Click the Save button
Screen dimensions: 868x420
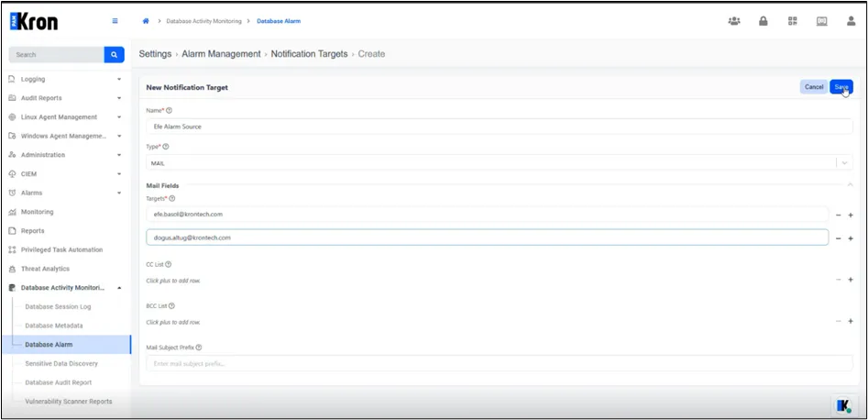[841, 87]
